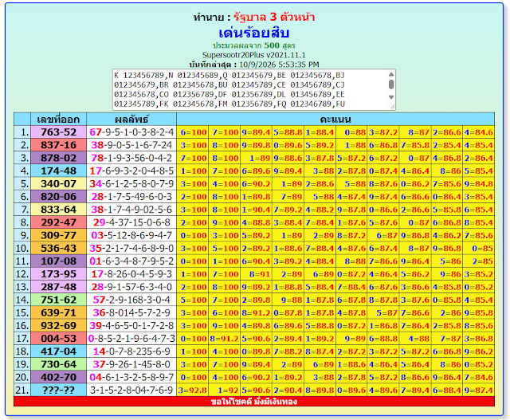Select drawn number 820-06

tap(58, 197)
